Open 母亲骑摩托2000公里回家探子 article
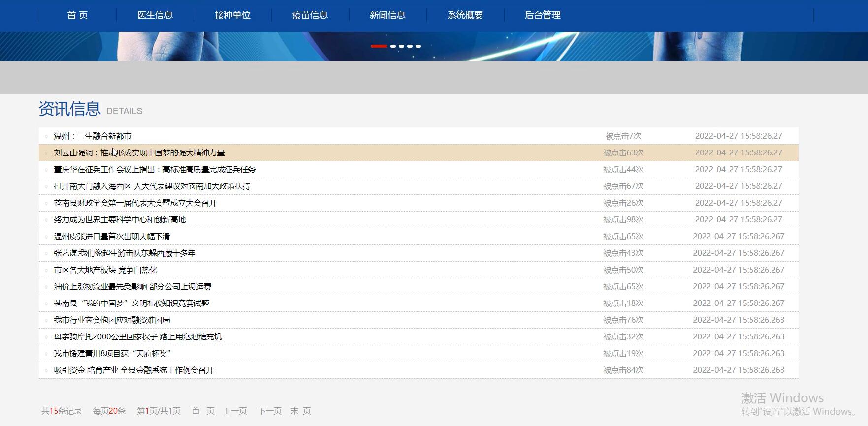Image resolution: width=868 pixels, height=426 pixels. coord(138,337)
